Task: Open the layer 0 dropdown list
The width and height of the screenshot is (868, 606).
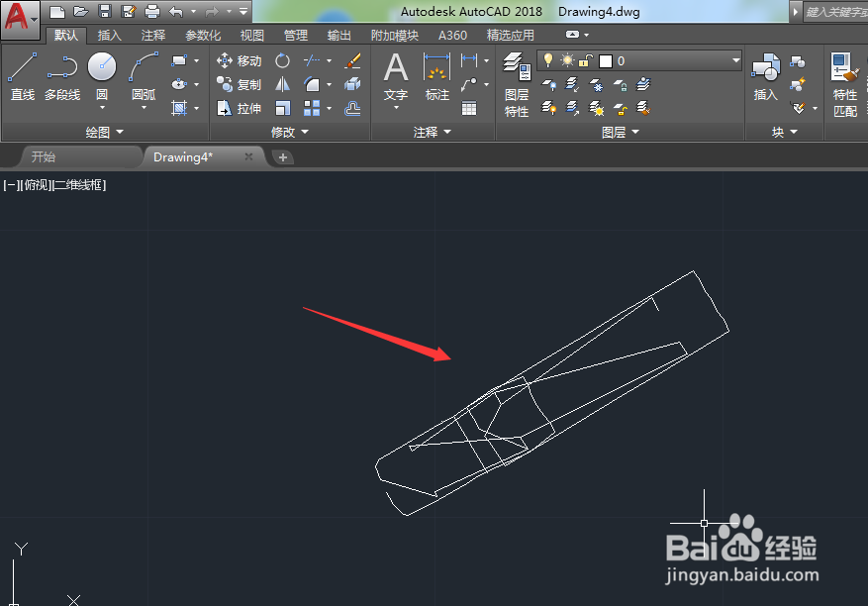Action: click(x=735, y=60)
